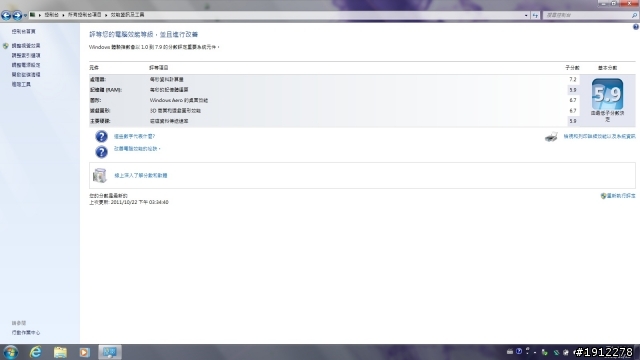Click the refresh button next to address bar
This screenshot has height=360, width=640.
click(535, 15)
